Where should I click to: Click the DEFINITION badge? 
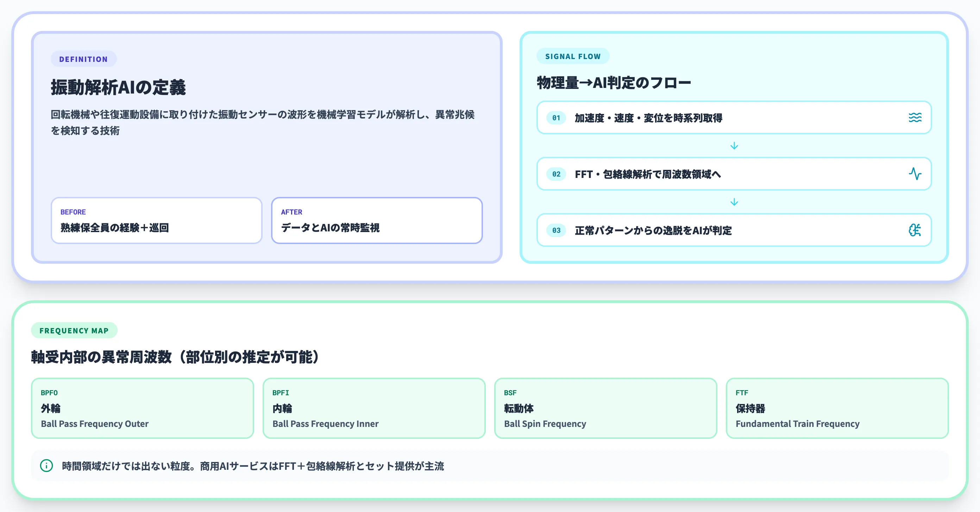point(83,59)
